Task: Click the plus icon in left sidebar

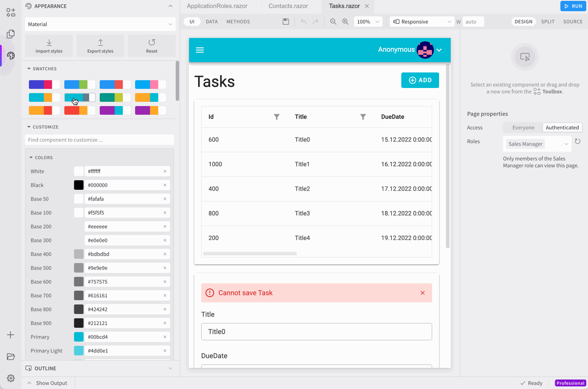Action: pos(11,335)
